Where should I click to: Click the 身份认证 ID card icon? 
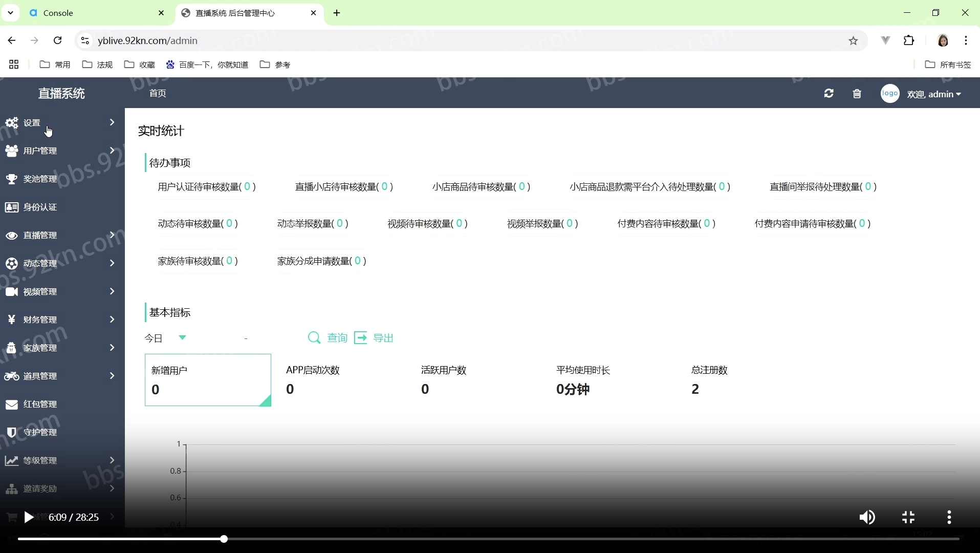pyautogui.click(x=12, y=207)
